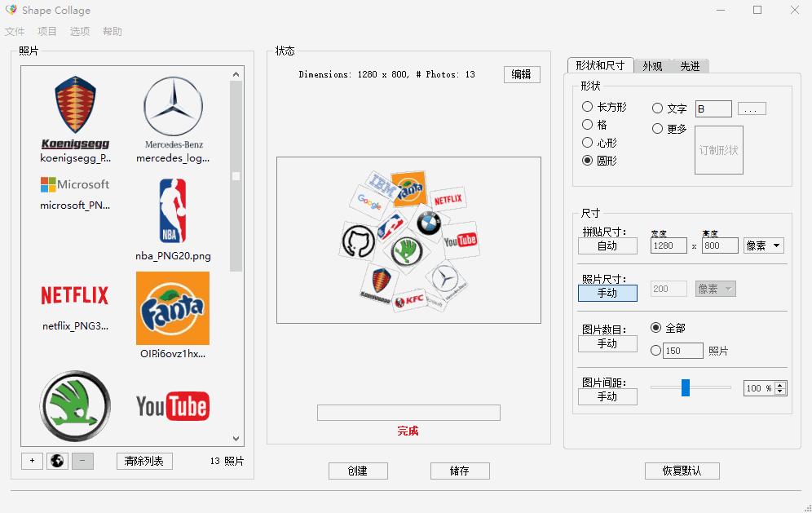
Task: Click the shape text field containing B
Action: click(713, 108)
